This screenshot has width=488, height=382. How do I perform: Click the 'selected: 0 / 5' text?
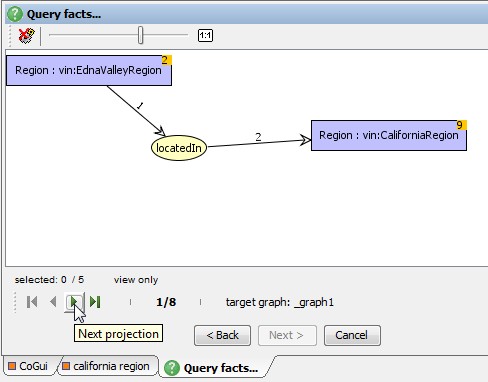click(x=49, y=280)
